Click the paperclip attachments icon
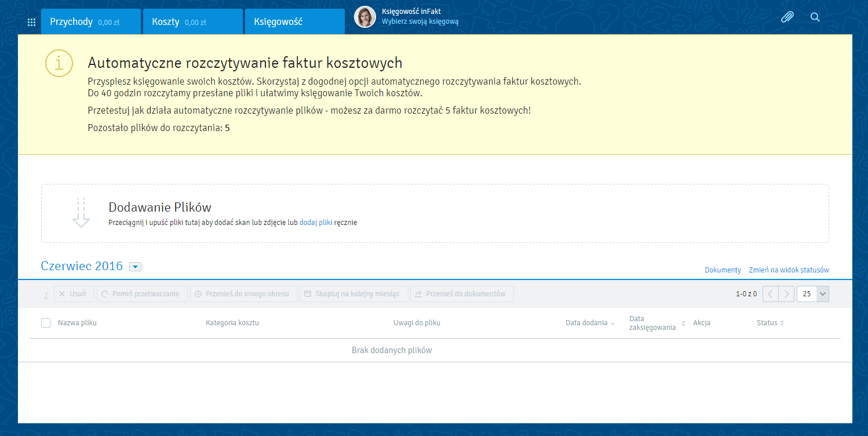Image resolution: width=868 pixels, height=436 pixels. click(x=787, y=17)
